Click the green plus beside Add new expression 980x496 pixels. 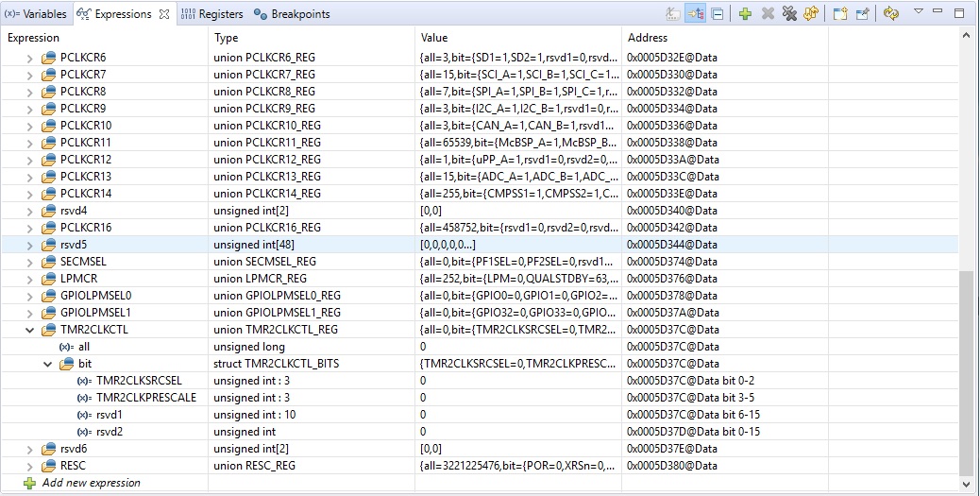[29, 483]
